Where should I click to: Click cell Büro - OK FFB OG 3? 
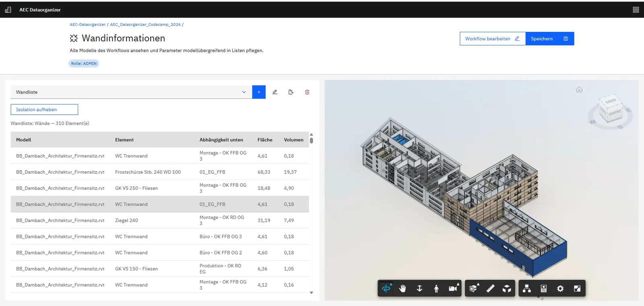(x=221, y=236)
